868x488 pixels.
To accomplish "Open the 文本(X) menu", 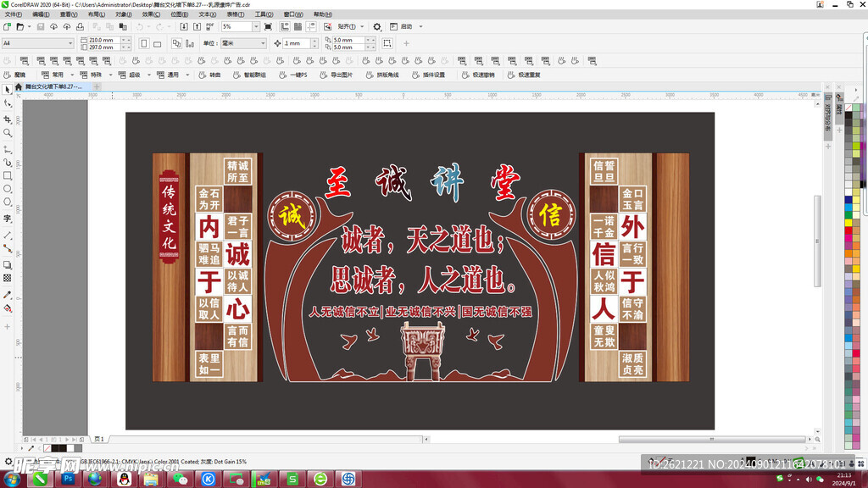I will [207, 14].
